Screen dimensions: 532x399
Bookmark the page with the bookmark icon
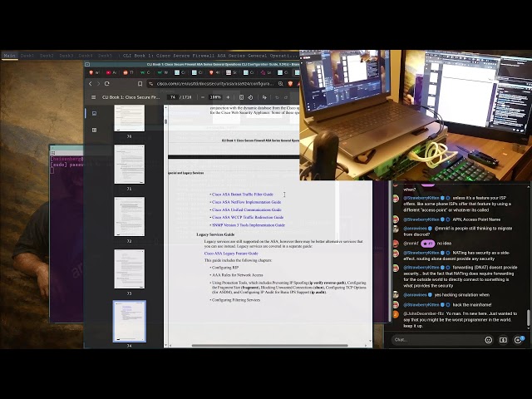point(140,83)
